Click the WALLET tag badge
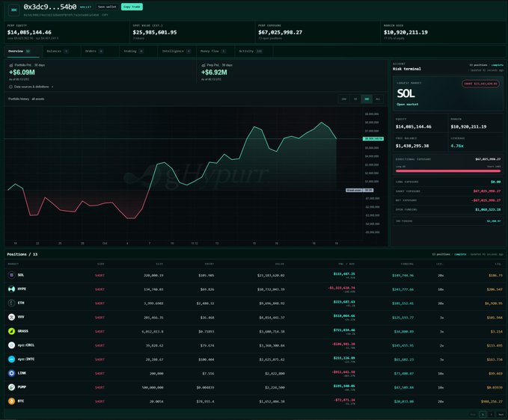Viewport: 508px width, 420px height. pos(85,7)
